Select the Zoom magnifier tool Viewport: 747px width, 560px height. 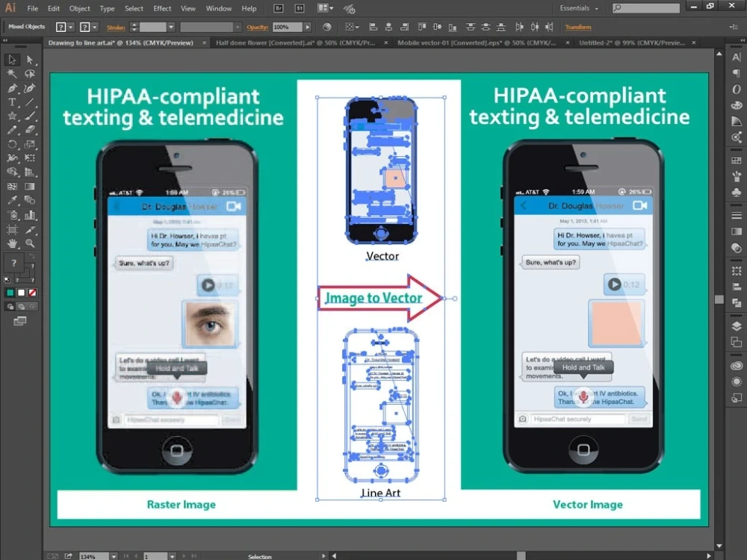click(x=30, y=243)
